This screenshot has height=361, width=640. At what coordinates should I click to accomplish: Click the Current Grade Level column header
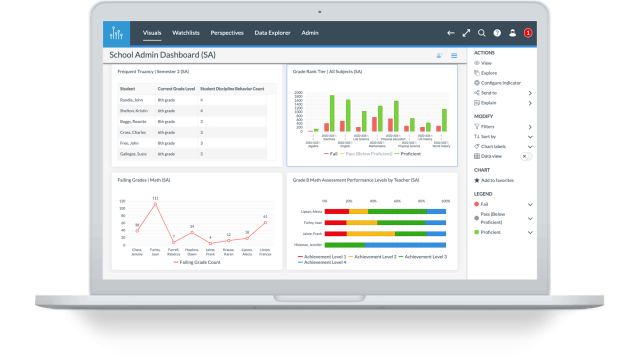pos(176,89)
